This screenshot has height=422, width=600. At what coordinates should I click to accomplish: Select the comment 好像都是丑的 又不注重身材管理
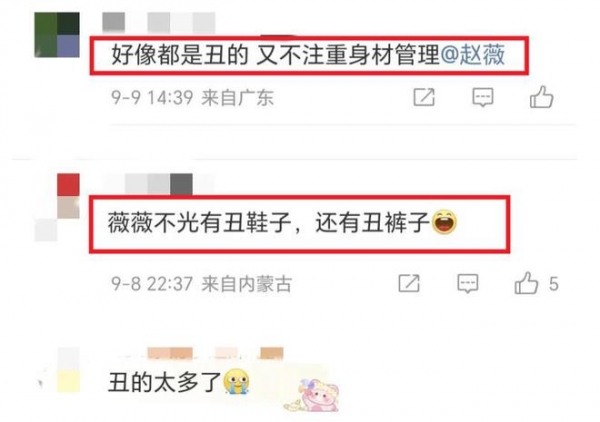pos(275,55)
